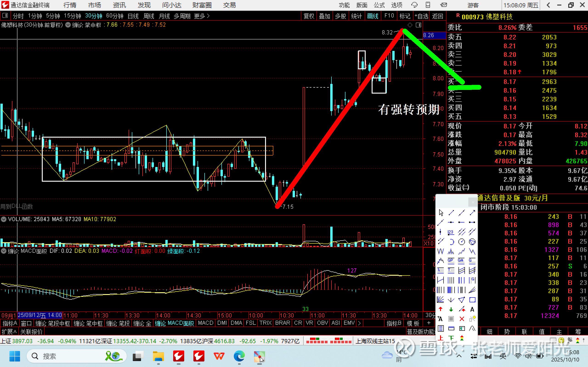The image size is (588, 367).
Task: Expand more indicator tabs with right chevron
Action: tap(359, 323)
